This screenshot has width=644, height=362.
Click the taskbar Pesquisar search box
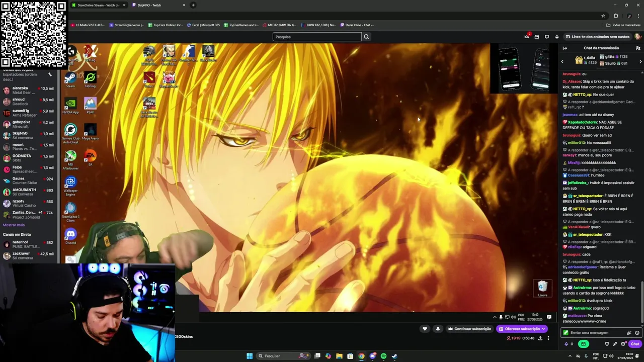click(283, 356)
